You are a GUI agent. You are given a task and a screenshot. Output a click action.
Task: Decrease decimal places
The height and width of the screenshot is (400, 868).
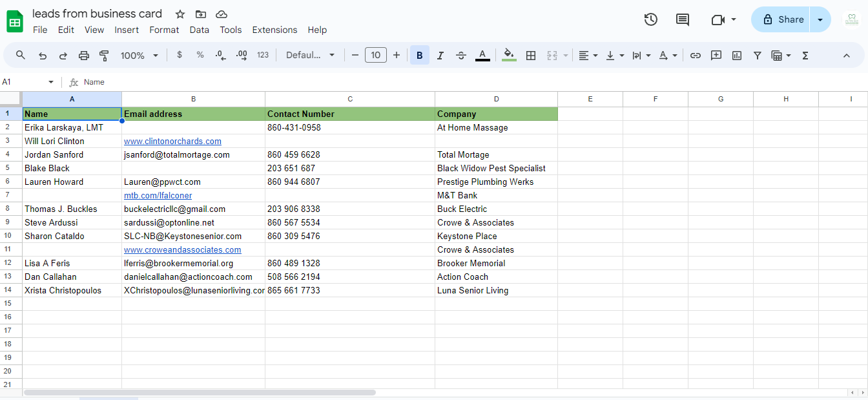[221, 55]
